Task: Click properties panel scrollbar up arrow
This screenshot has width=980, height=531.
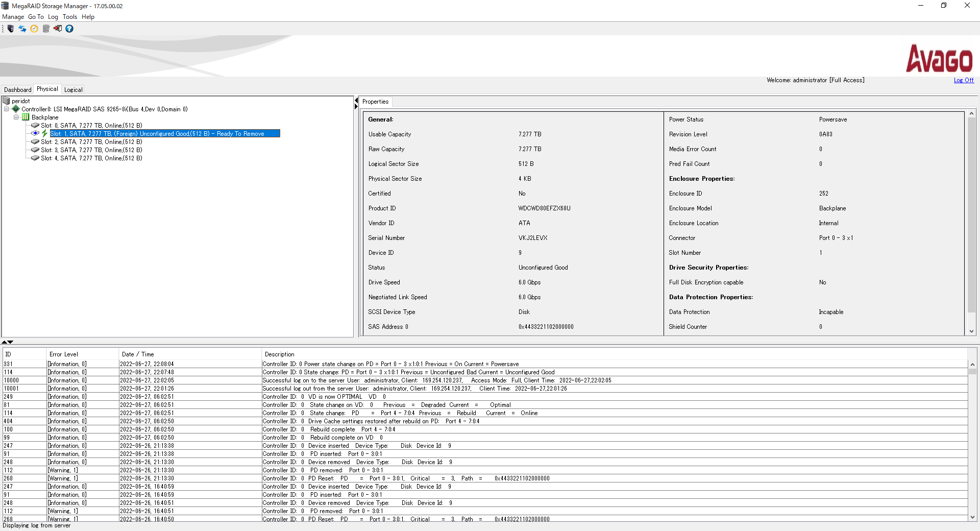Action: tap(971, 113)
